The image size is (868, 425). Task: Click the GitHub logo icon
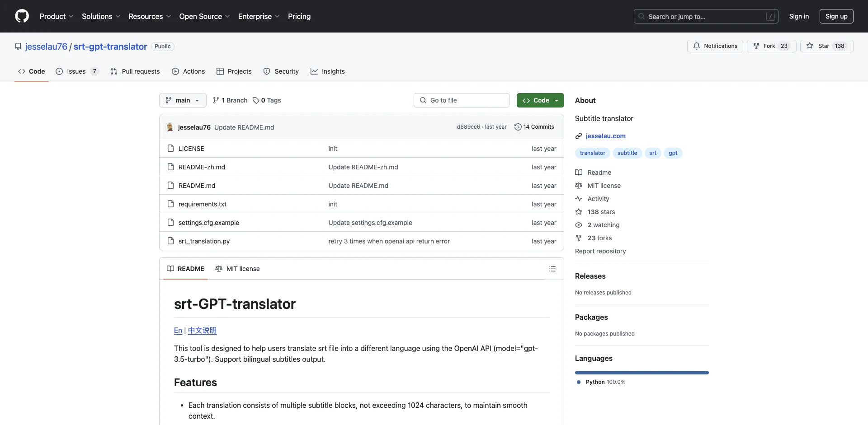coord(22,16)
